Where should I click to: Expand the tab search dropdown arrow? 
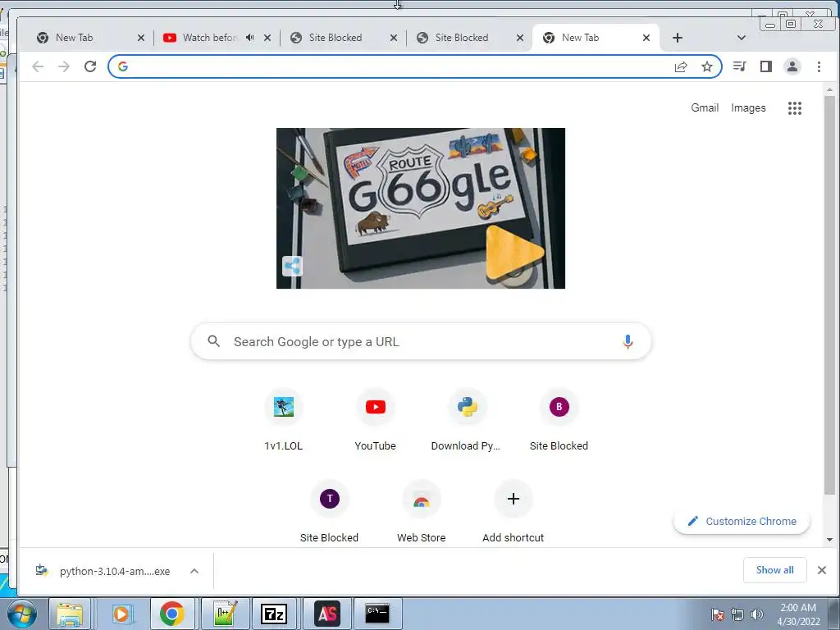pos(742,38)
